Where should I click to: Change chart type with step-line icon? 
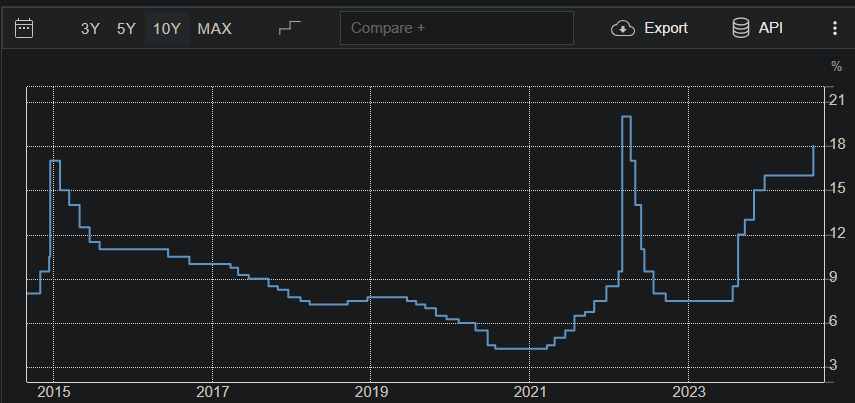coord(290,28)
